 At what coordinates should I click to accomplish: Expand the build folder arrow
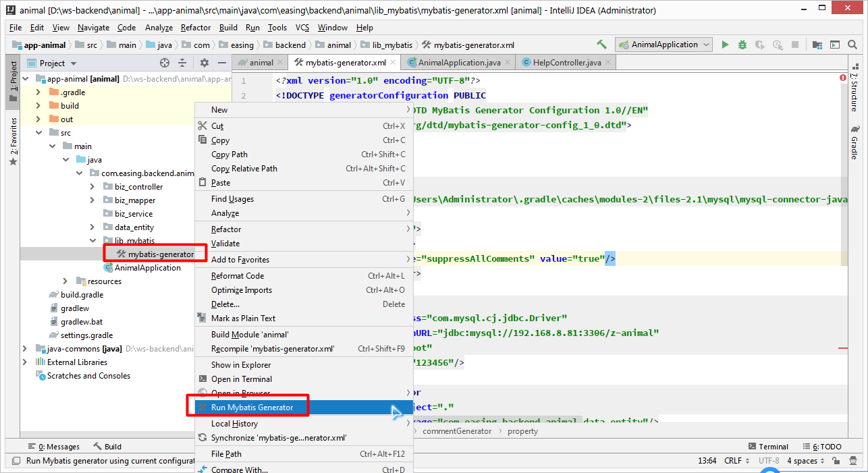[38, 106]
